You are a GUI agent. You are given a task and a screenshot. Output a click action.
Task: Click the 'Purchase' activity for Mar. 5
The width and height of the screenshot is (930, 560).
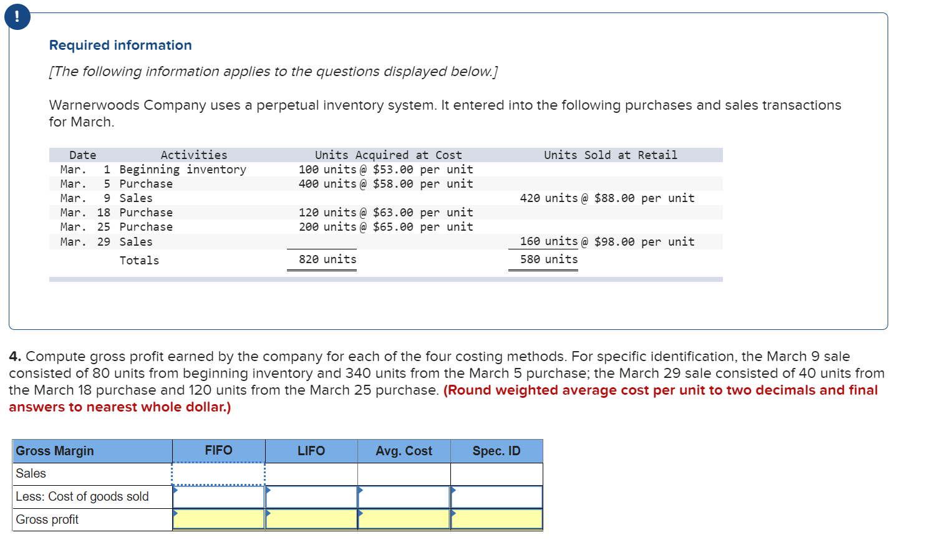(x=146, y=184)
